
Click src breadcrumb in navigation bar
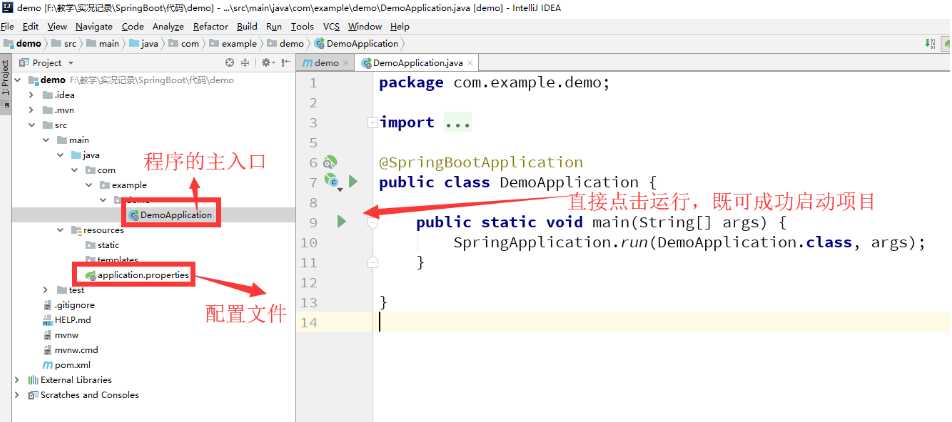point(64,43)
